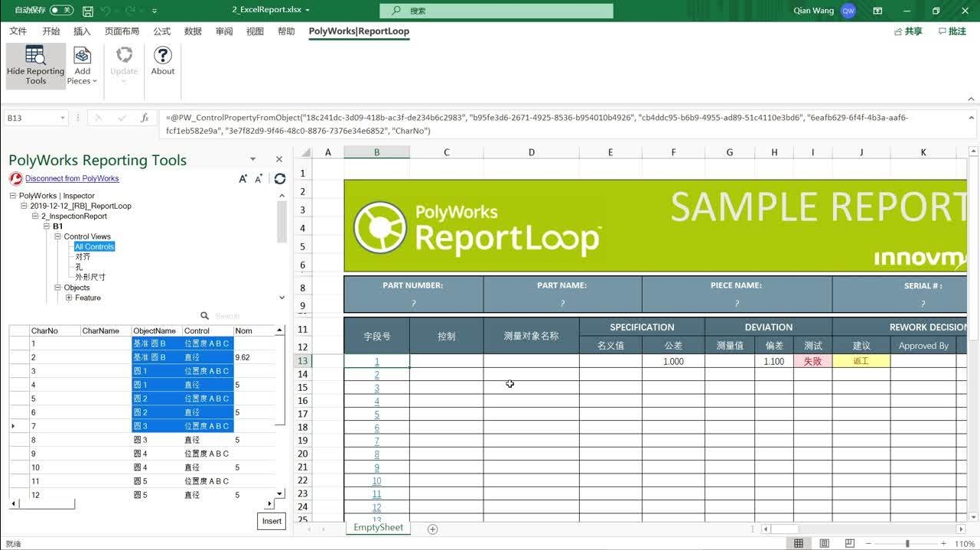The image size is (980, 550).
Task: Open the task pane options dropdown arrow
Action: tap(253, 159)
